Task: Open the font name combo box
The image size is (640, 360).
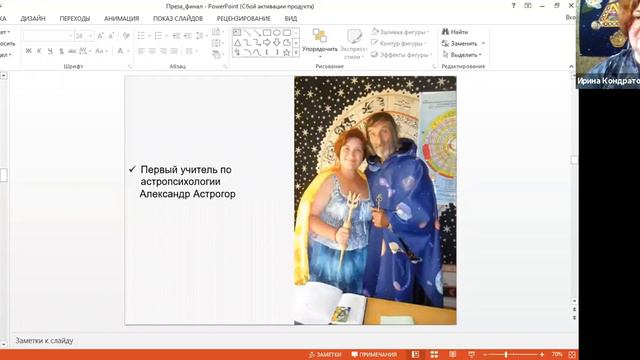Action: 48,36
